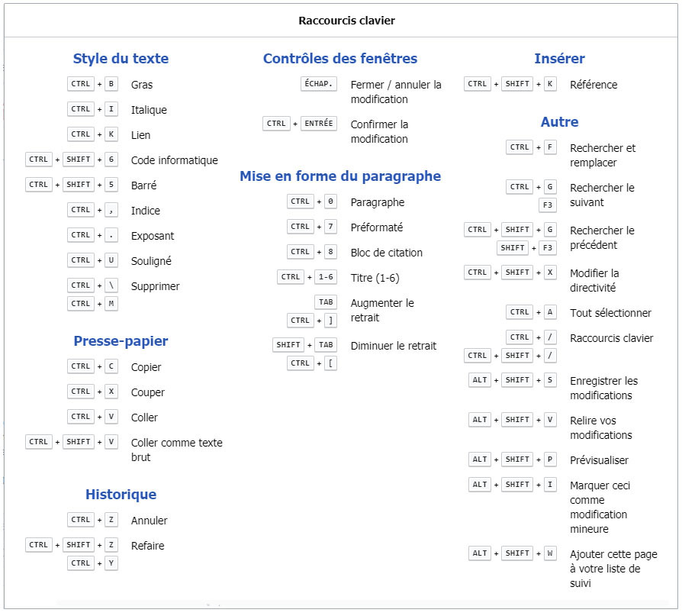Click the CTRL + ENTRÉE key badge

tap(298, 123)
